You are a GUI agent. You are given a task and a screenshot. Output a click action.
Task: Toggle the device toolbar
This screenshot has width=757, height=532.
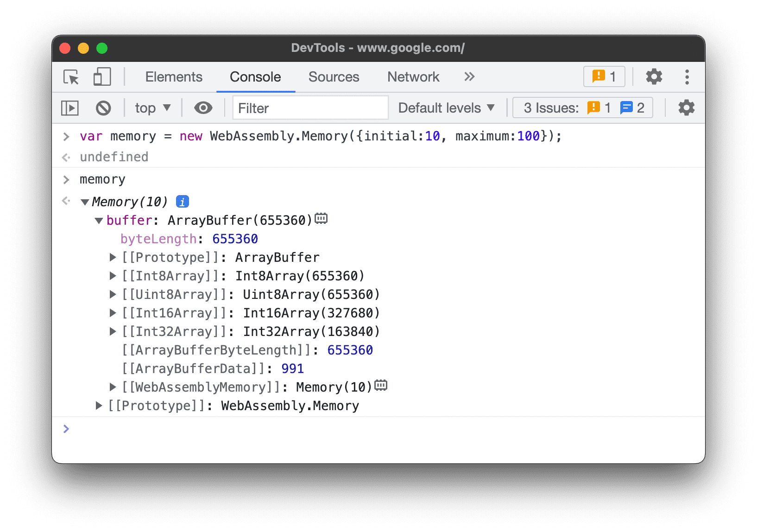[x=101, y=77]
